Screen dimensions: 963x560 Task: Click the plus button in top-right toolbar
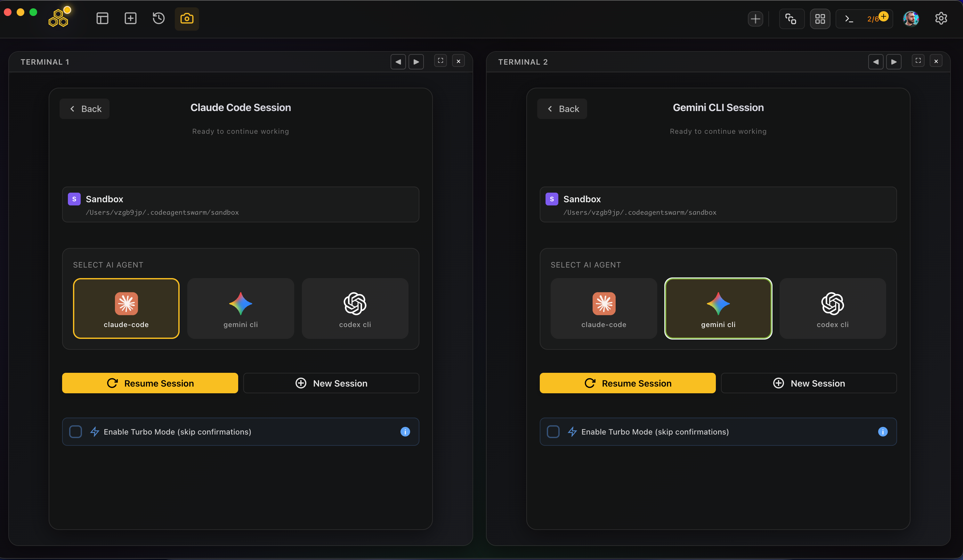click(x=756, y=19)
